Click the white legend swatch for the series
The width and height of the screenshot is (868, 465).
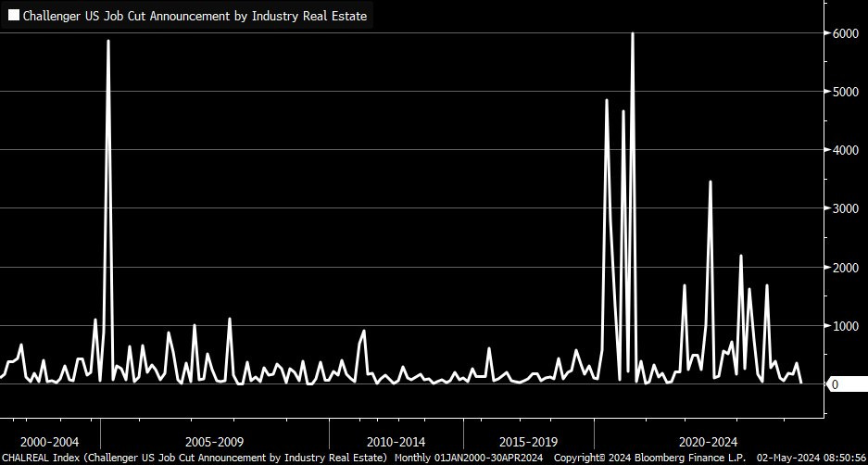pos(13,16)
